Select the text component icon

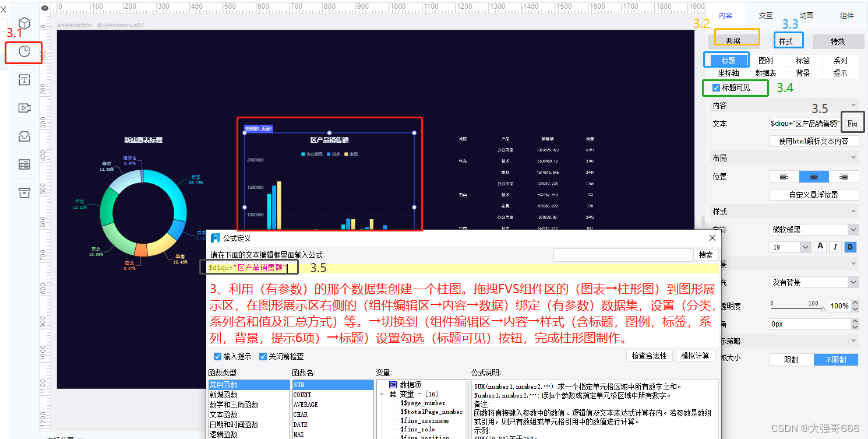point(24,80)
